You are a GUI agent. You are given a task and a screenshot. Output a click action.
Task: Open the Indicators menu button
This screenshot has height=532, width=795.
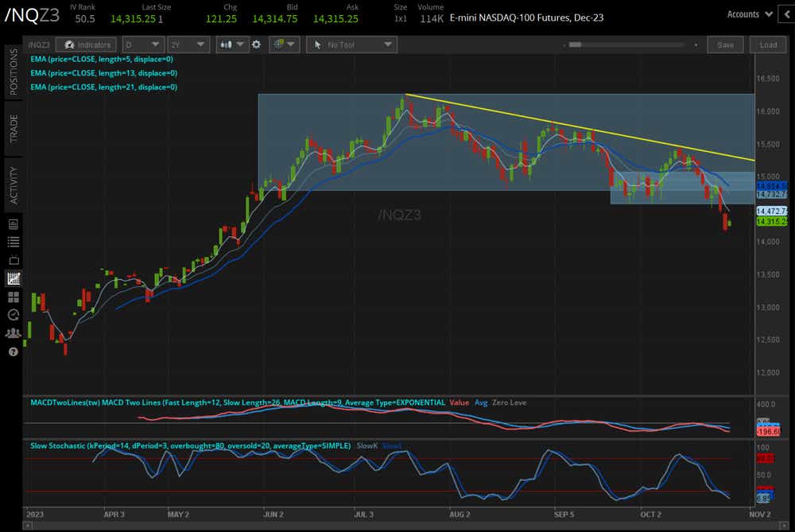pyautogui.click(x=86, y=45)
